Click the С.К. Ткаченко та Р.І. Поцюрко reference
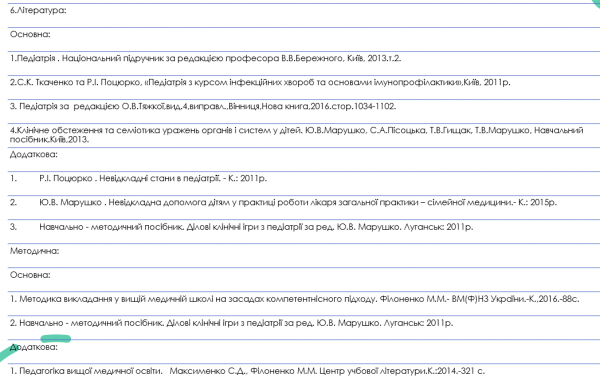 point(260,82)
